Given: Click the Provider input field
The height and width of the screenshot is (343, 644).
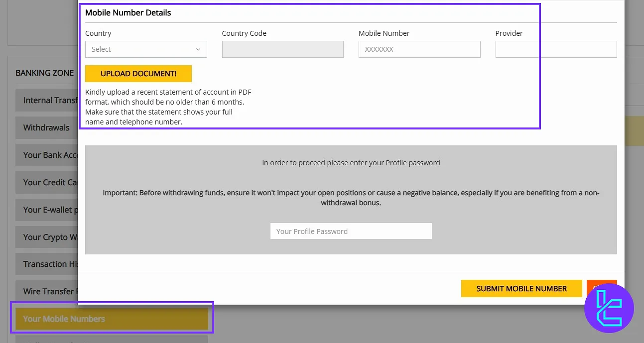Looking at the screenshot, I should (x=556, y=49).
